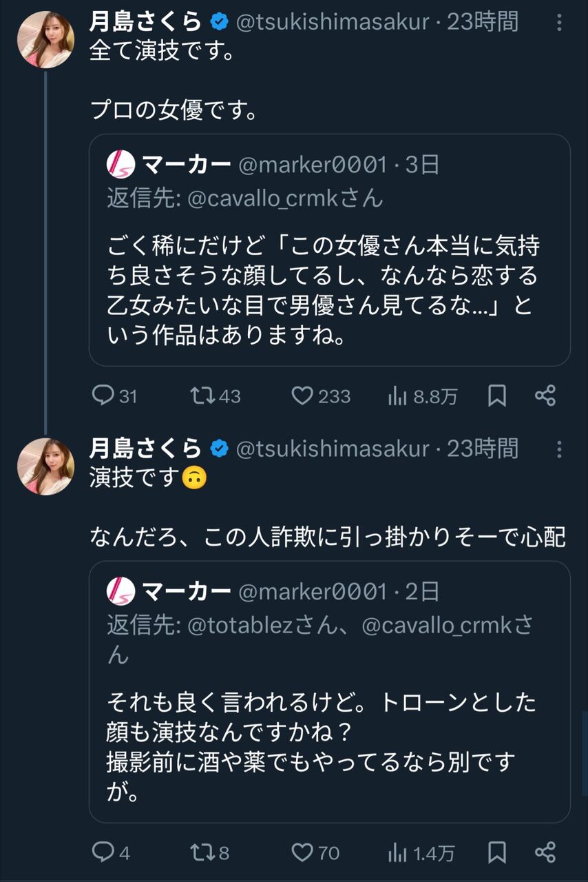Share the second tweet
The height and width of the screenshot is (882, 588).
[x=545, y=853]
